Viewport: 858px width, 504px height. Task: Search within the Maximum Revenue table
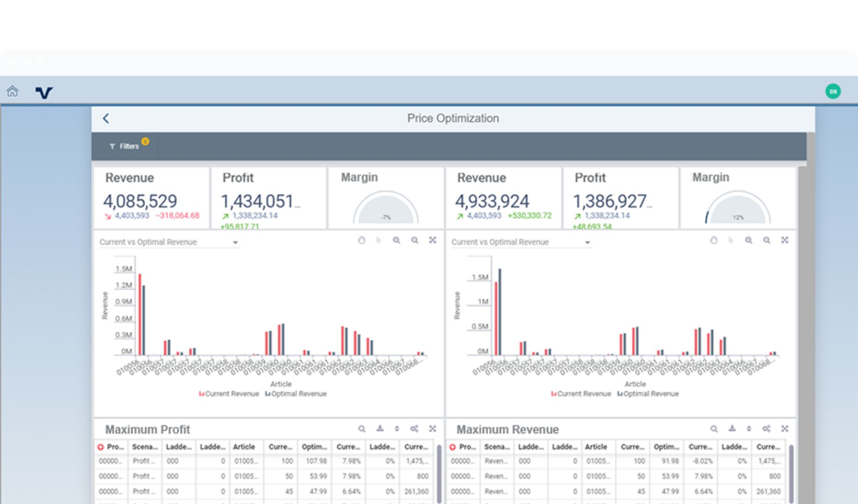pyautogui.click(x=714, y=429)
